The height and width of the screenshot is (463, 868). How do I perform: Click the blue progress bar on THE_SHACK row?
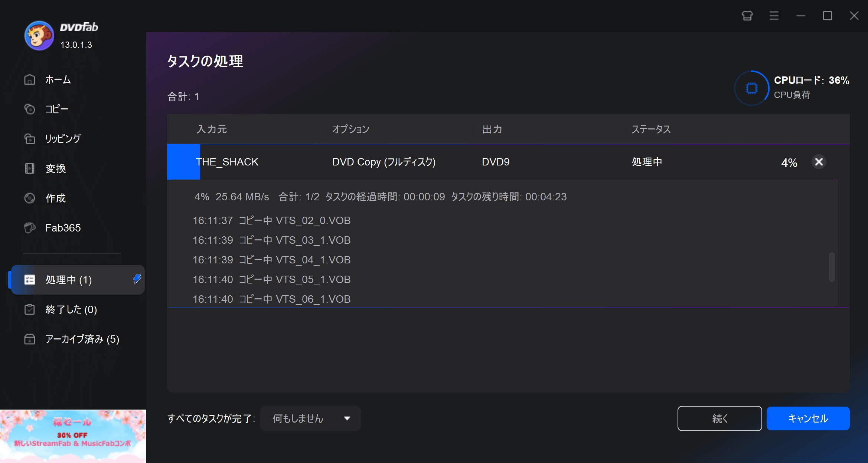pyautogui.click(x=183, y=162)
